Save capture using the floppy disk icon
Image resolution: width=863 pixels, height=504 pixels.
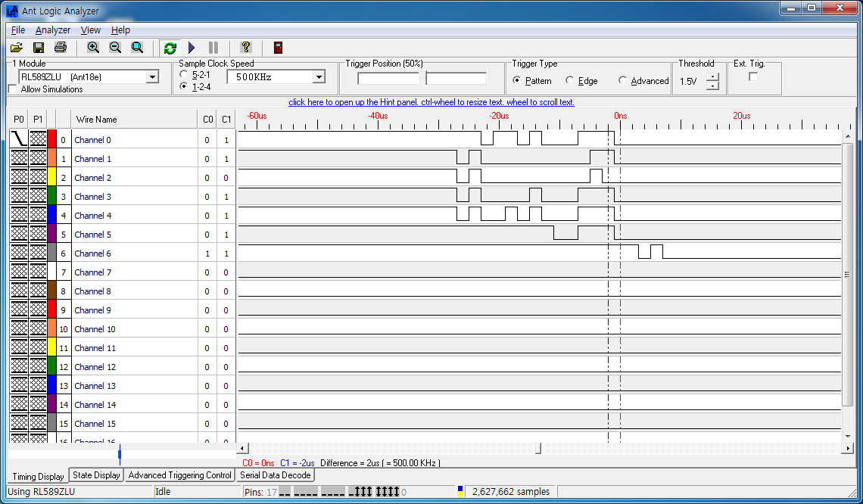pos(39,48)
